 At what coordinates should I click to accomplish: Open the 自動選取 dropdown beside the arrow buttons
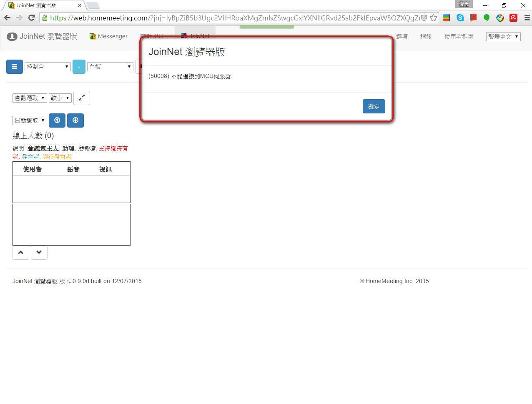[30, 120]
